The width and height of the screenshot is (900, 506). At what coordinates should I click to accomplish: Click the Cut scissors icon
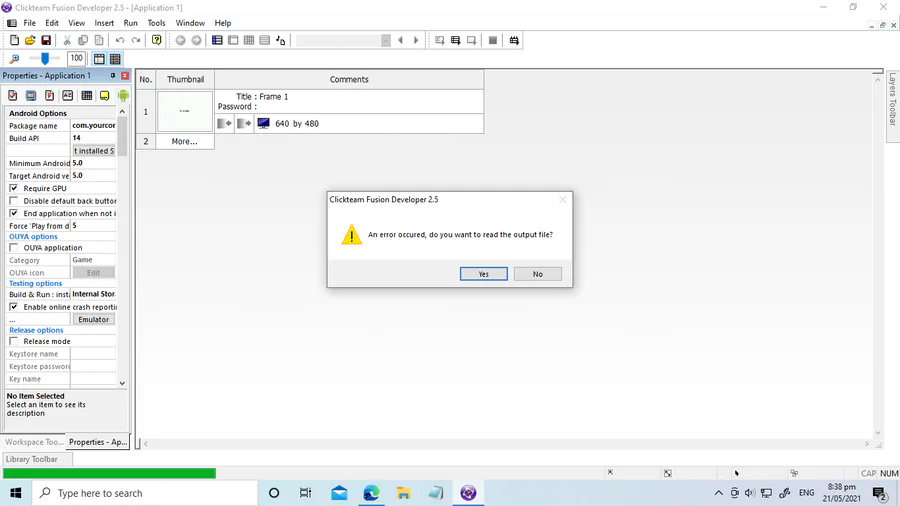67,40
